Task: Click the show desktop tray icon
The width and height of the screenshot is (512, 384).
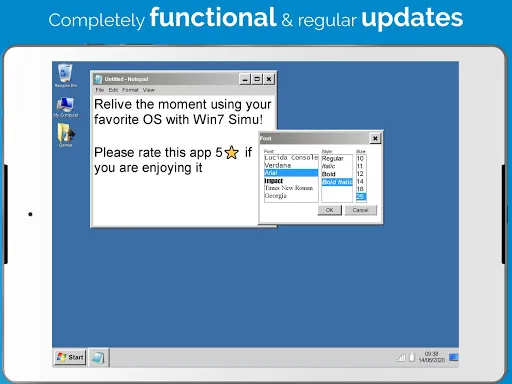Action: pos(453,357)
